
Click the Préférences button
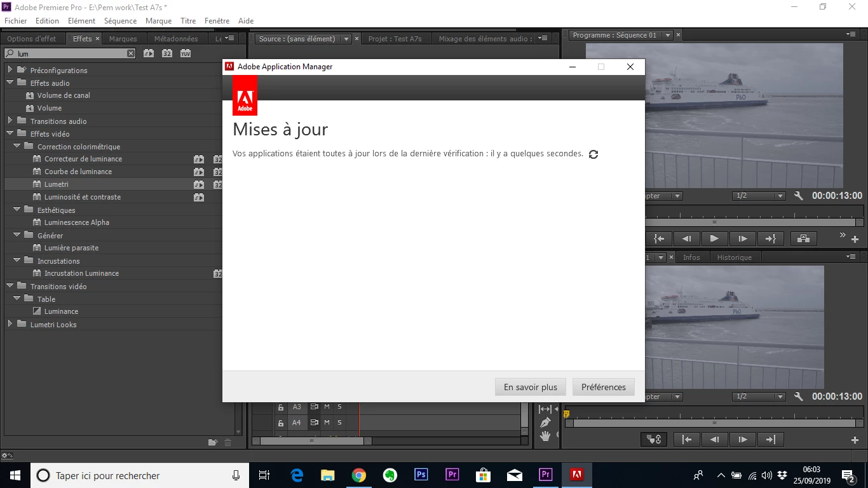tap(604, 387)
